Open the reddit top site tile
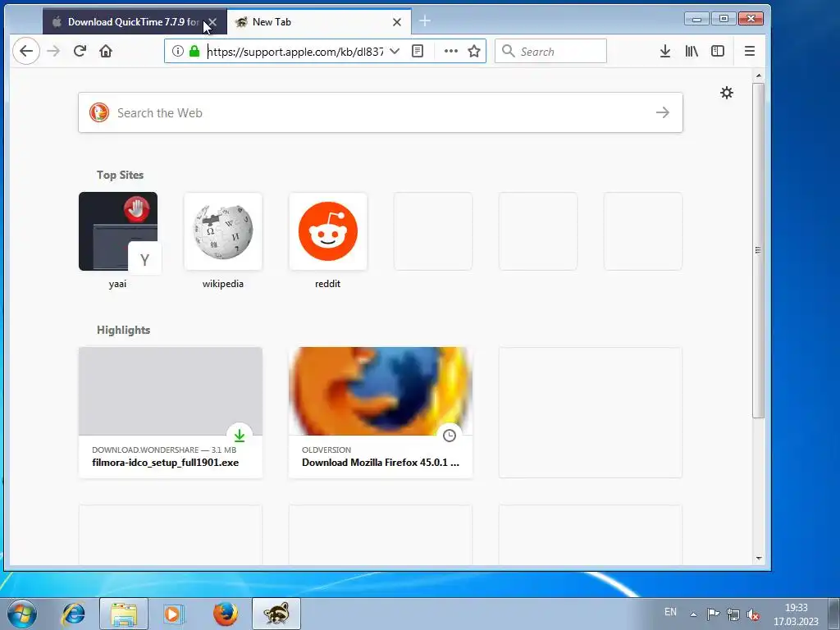The height and width of the screenshot is (630, 840). click(328, 231)
